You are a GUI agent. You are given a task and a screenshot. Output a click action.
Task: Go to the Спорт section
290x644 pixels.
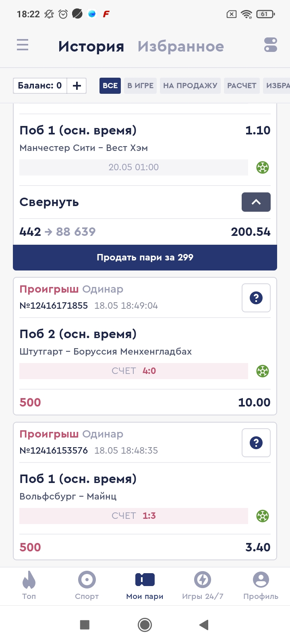[x=87, y=586]
